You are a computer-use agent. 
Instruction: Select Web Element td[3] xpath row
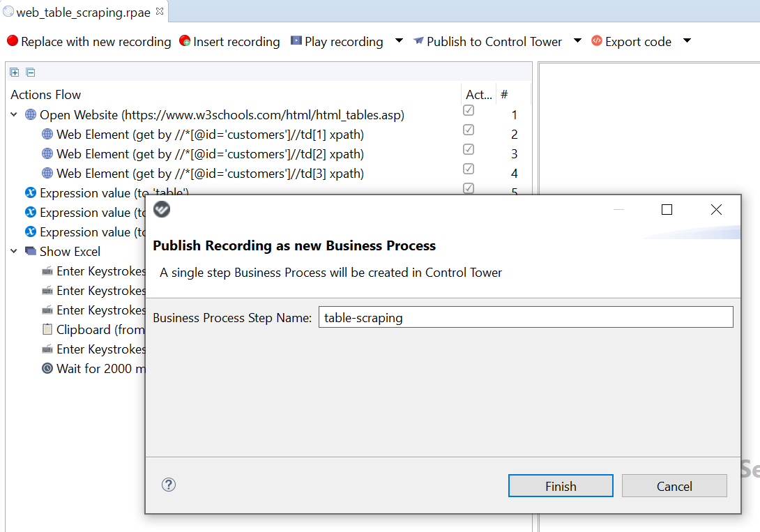click(x=210, y=174)
